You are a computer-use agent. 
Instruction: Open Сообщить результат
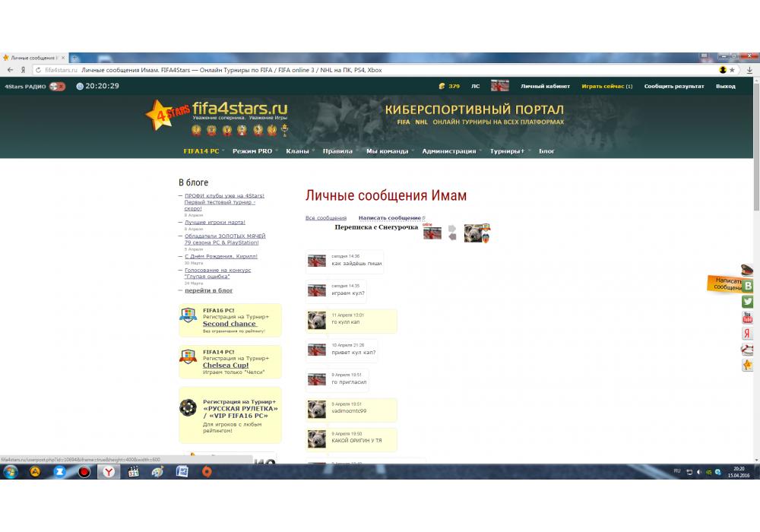click(673, 86)
